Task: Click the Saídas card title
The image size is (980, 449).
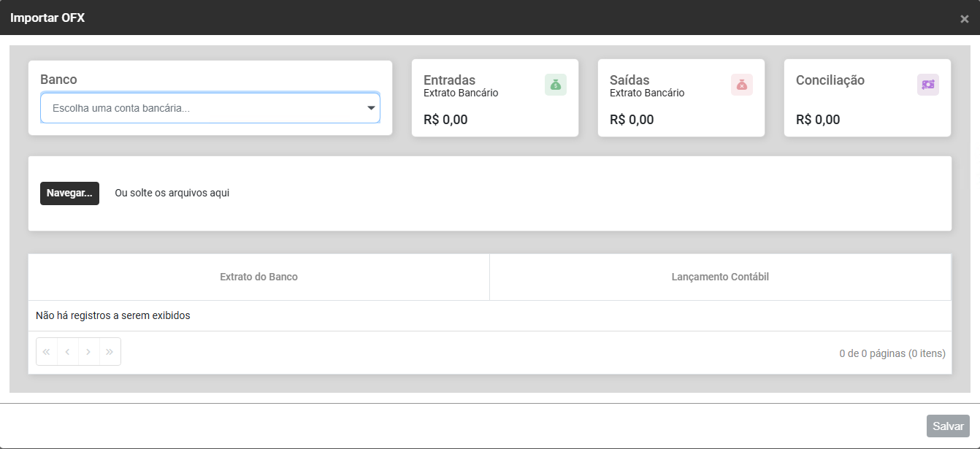Action: [x=629, y=80]
